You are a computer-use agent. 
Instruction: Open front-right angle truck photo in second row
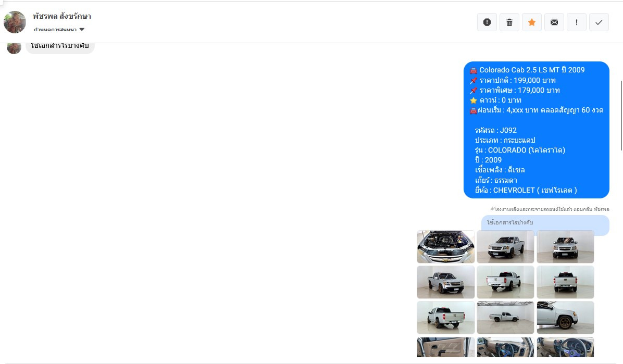click(x=445, y=282)
